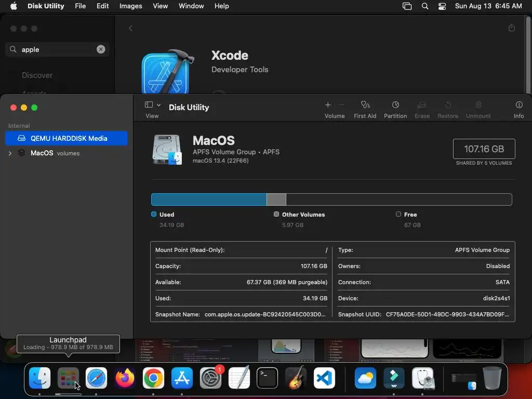
Task: Open the cloud weather app in Dock
Action: (365, 378)
